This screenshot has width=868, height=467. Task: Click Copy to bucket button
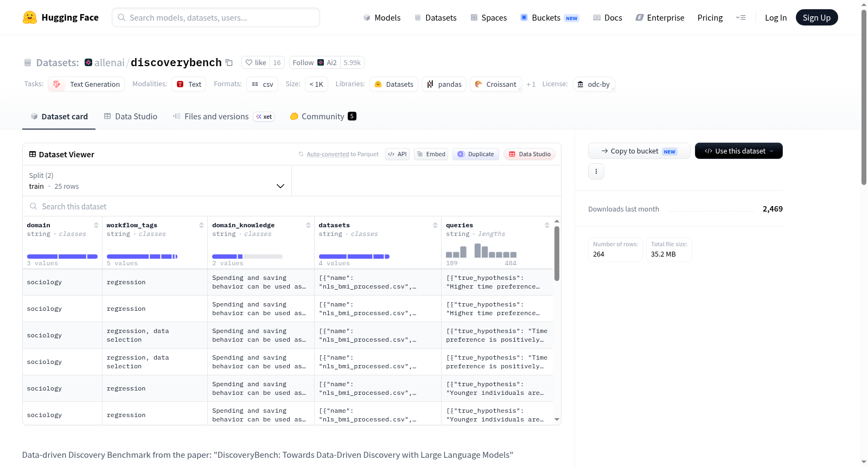[x=639, y=151]
